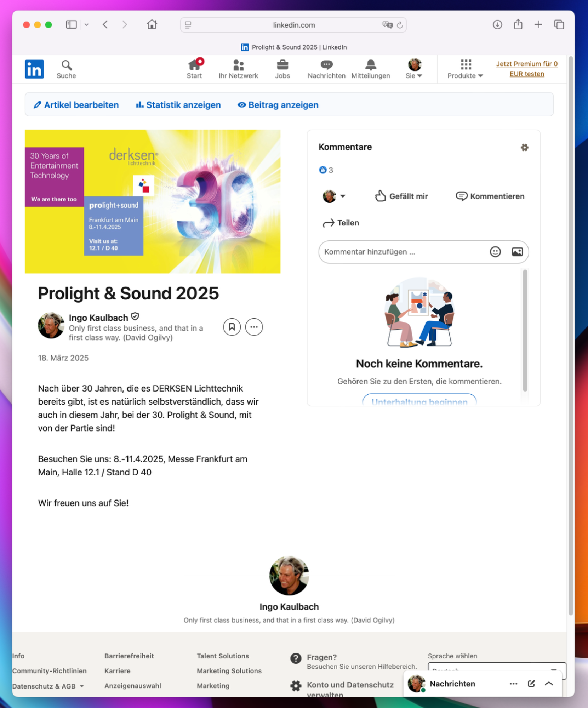The height and width of the screenshot is (708, 588).
Task: Toggle Safari sidebar visibility
Action: 71,24
